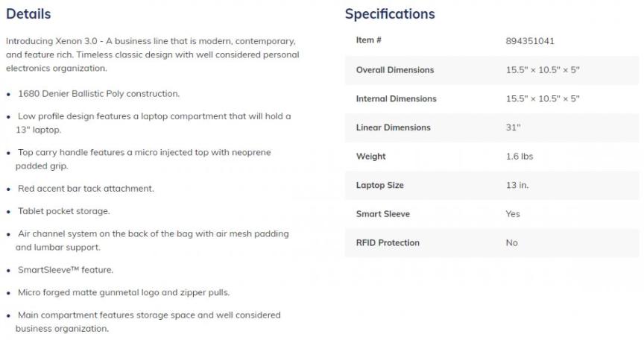Select the Overall Dimensions row label

tap(395, 70)
